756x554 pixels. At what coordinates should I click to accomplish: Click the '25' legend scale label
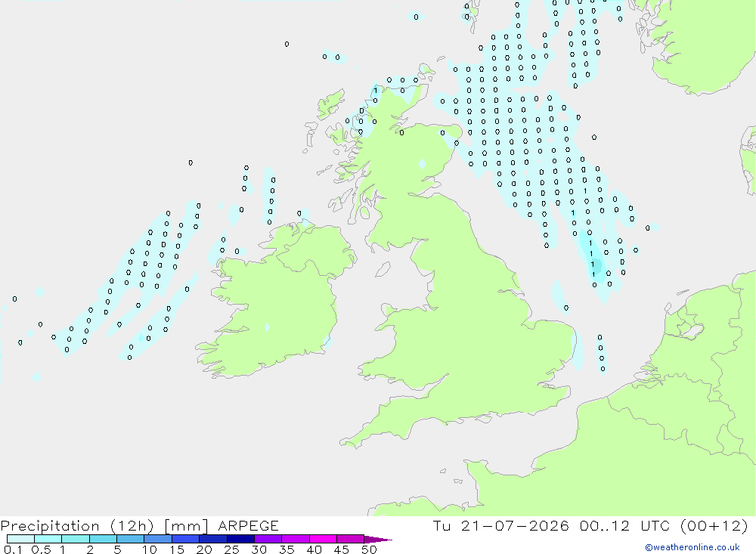click(x=231, y=549)
